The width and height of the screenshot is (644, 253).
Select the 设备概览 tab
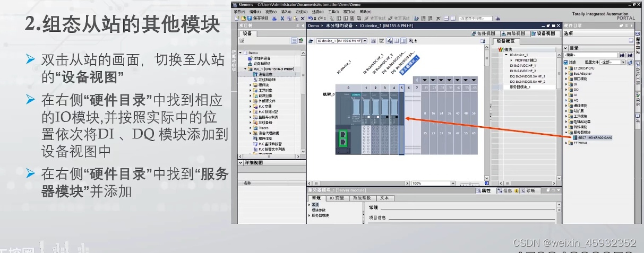pyautogui.click(x=506, y=41)
